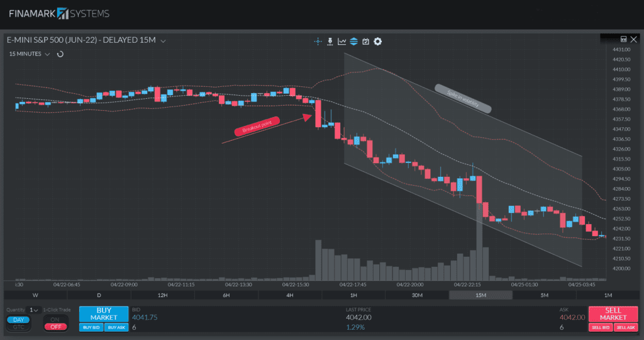Select the 5M timeframe tab
Image resolution: width=644 pixels, height=340 pixels.
pyautogui.click(x=544, y=295)
